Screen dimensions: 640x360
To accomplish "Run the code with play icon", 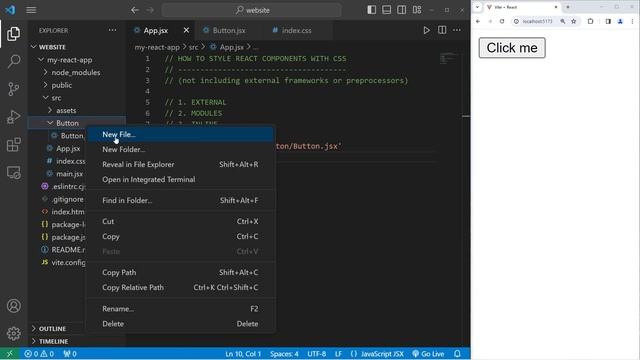I will click(x=427, y=30).
